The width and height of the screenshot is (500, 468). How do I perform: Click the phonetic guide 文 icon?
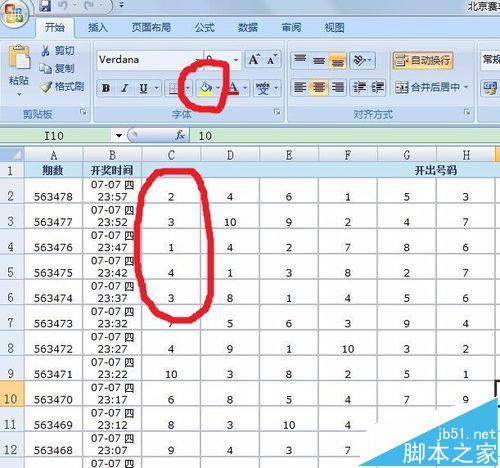click(263, 88)
